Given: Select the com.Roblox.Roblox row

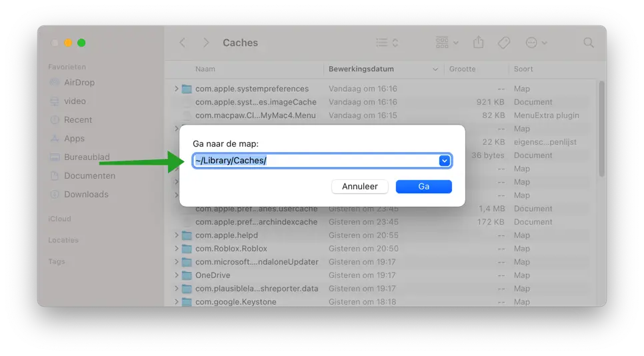Looking at the screenshot, I should tap(381, 249).
